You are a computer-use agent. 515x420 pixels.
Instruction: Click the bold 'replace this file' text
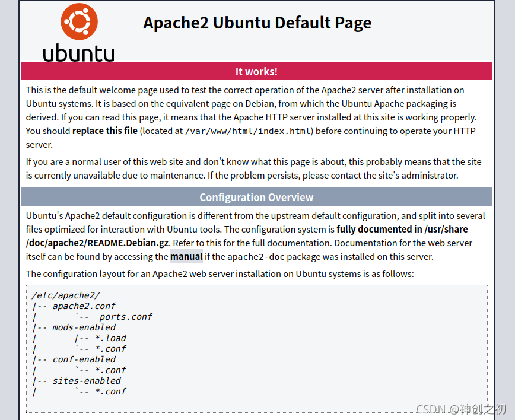pos(105,131)
